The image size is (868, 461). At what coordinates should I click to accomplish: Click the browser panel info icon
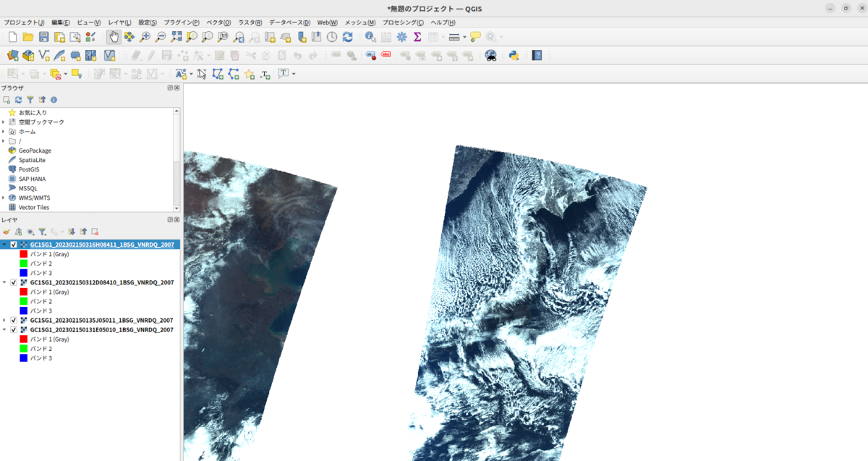54,100
